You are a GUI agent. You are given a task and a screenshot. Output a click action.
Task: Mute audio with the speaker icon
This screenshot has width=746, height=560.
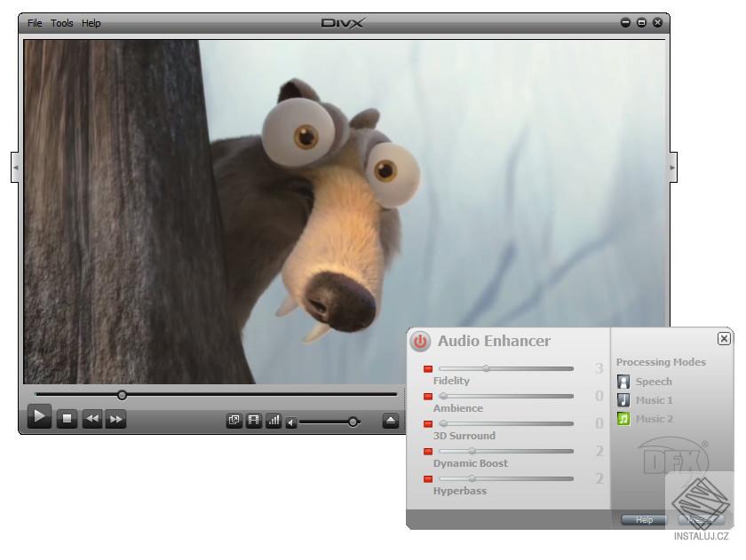pos(291,422)
